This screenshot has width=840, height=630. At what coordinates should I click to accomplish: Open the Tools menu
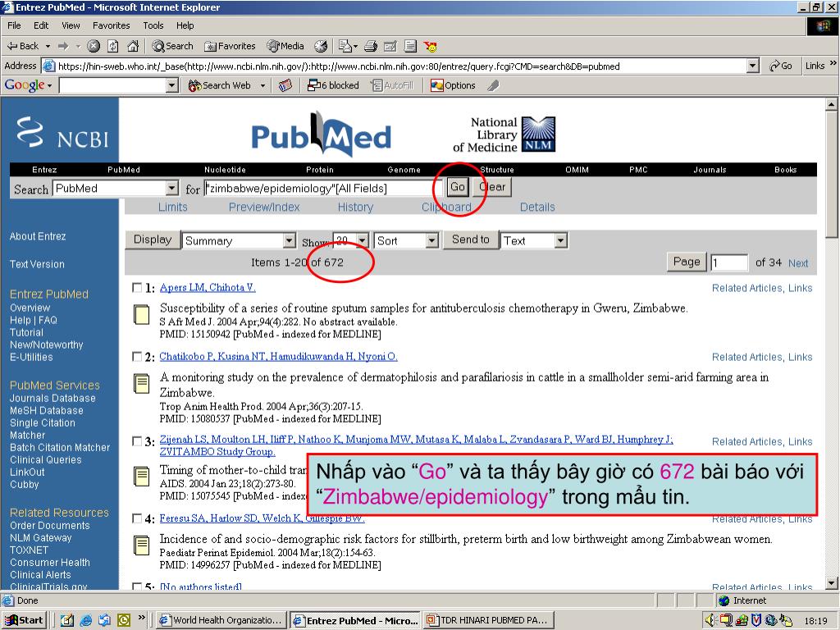153,25
